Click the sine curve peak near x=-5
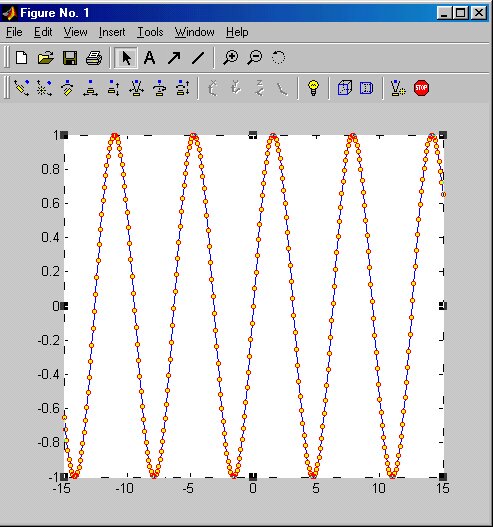 click(193, 136)
